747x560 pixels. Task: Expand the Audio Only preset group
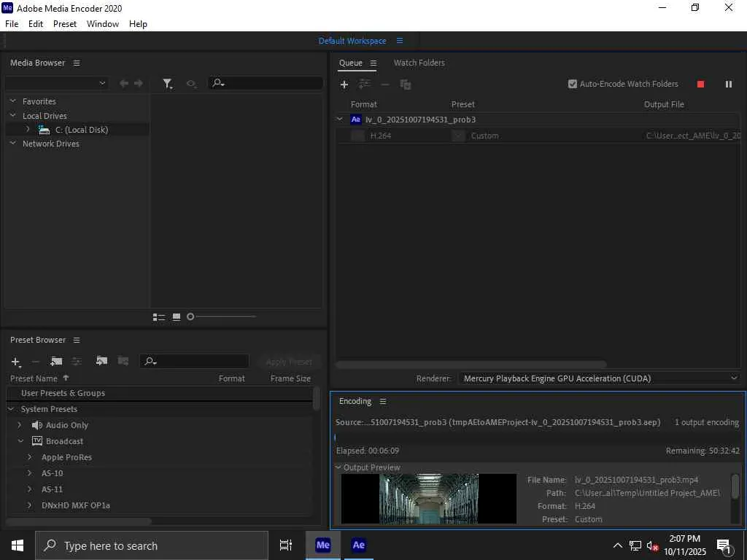[x=20, y=425]
